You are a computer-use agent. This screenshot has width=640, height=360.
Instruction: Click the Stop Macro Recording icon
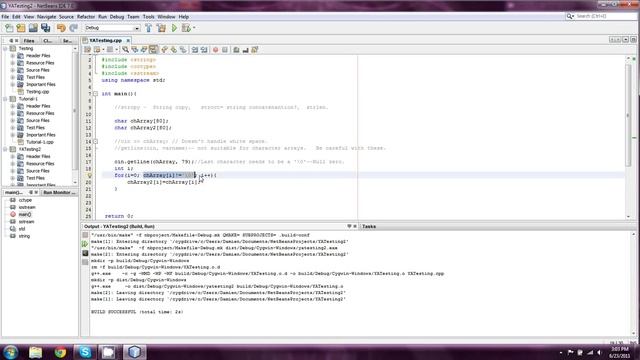[225, 50]
